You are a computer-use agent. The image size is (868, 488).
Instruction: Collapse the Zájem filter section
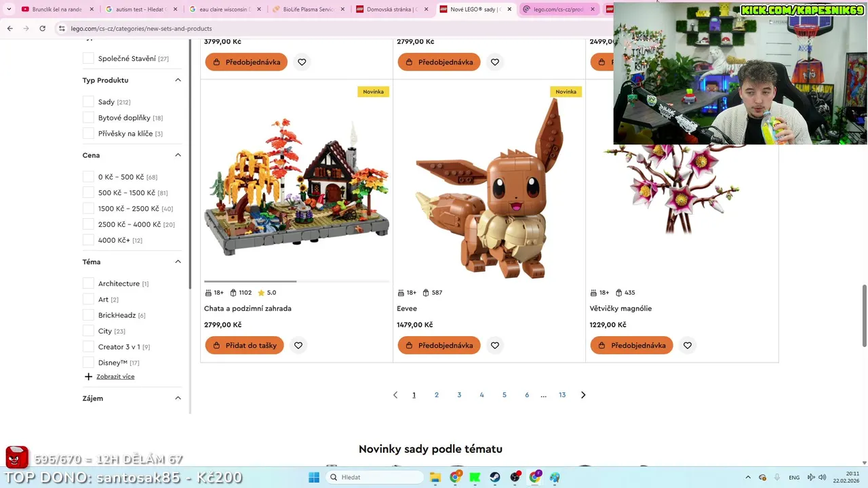(x=178, y=399)
